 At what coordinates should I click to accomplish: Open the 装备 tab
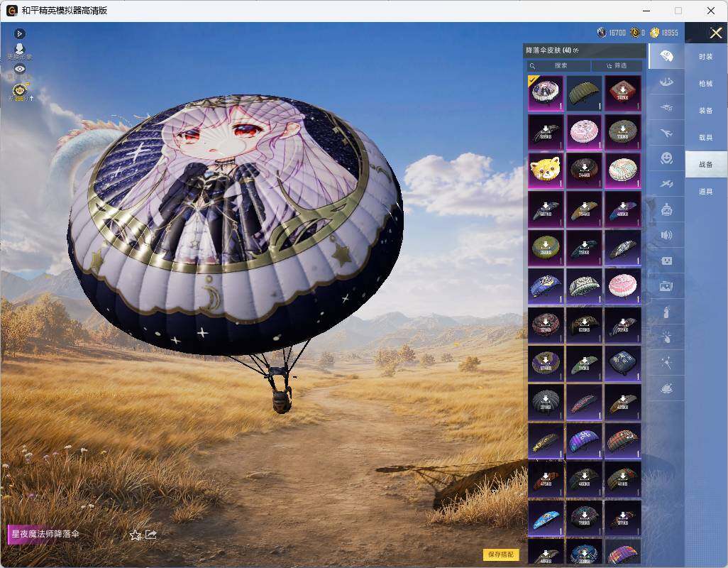tap(706, 111)
